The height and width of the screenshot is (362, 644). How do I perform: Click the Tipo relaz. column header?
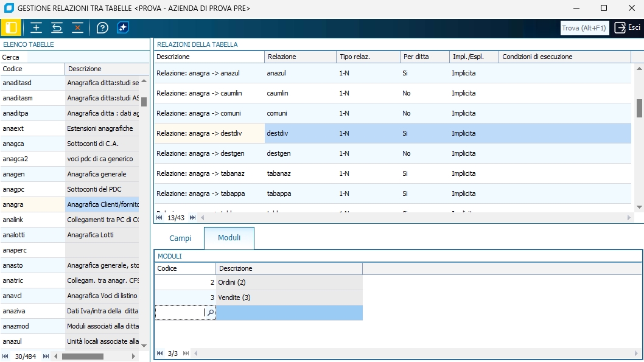368,57
